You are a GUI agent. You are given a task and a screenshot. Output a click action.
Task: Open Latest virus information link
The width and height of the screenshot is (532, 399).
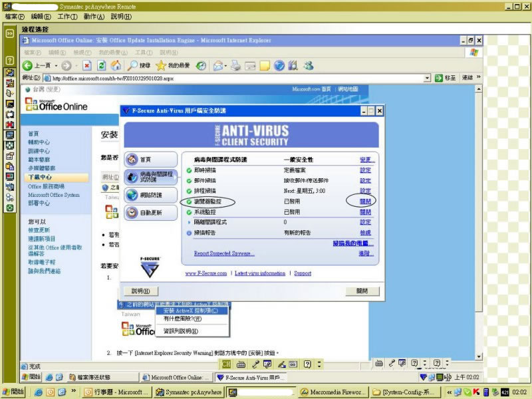(260, 273)
